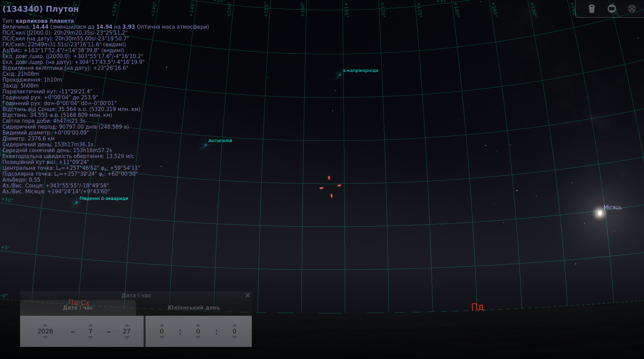Screen dimensions: 644x359
Task: Select the α-капрікорніди meteor shower radiant
Action: coord(340,74)
